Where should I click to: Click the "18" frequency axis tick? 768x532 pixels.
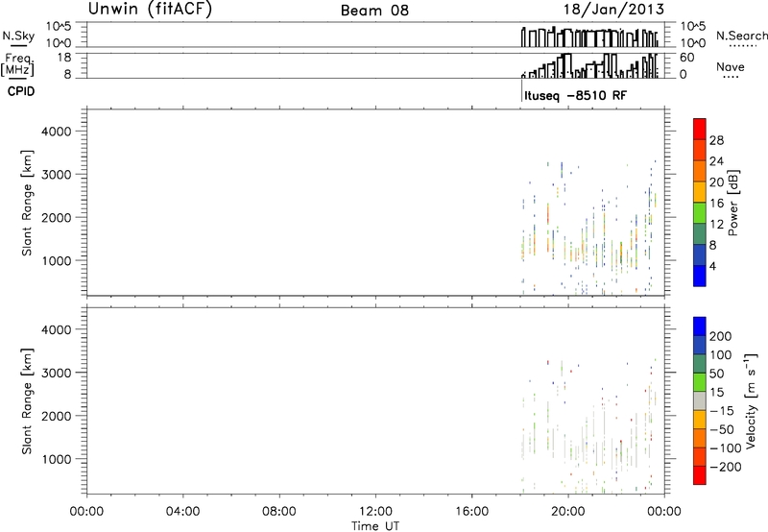(x=64, y=58)
